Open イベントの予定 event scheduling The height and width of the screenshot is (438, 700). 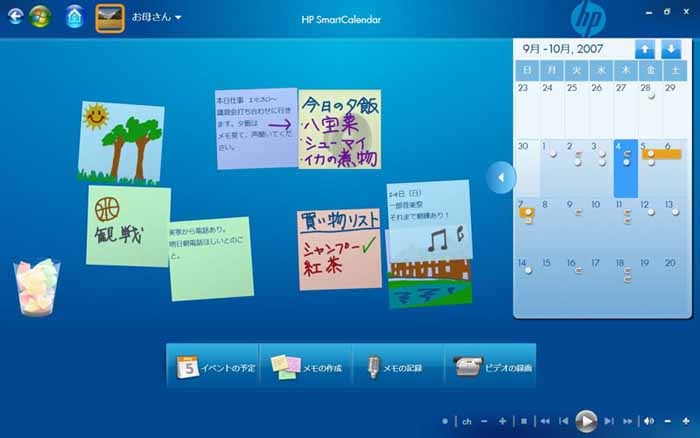tap(213, 367)
